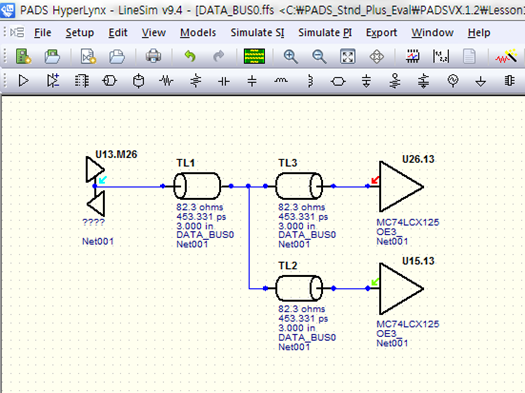This screenshot has width=525, height=393.
Task: Open the Simulate SI menu
Action: (257, 32)
